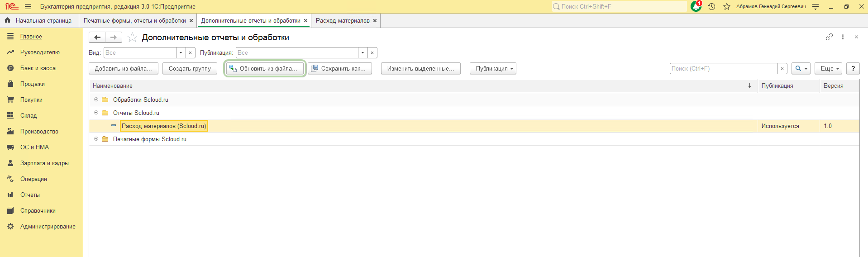Go back with the left arrow
This screenshot has height=257, width=868.
coord(97,37)
